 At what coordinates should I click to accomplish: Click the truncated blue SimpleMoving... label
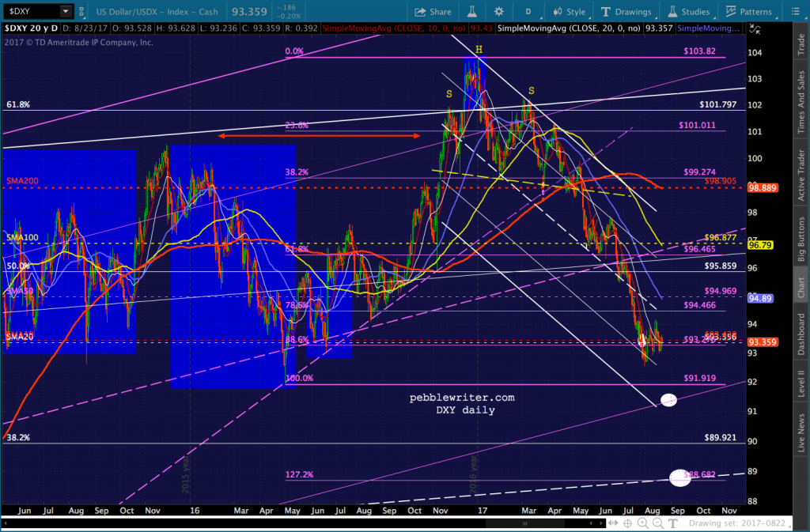708,28
